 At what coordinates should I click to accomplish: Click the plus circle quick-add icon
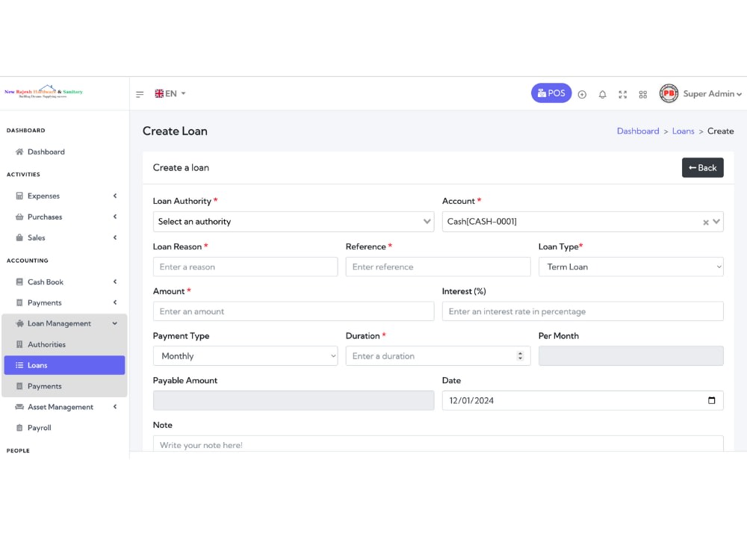pos(582,94)
